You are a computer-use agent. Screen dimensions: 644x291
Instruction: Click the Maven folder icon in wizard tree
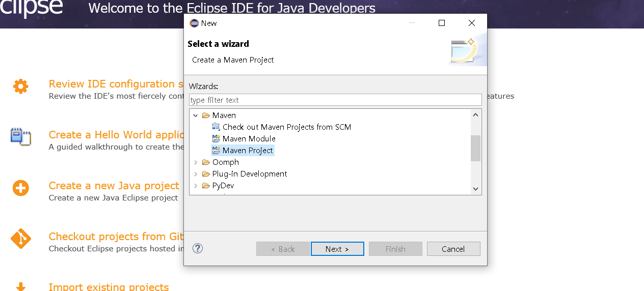click(x=206, y=115)
